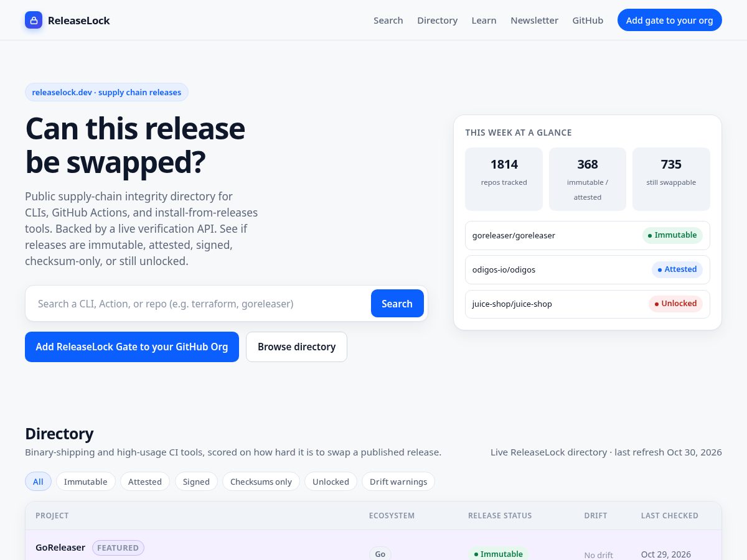747x560 pixels.
Task: Open the goreleaser/goreleaser row
Action: click(588, 235)
